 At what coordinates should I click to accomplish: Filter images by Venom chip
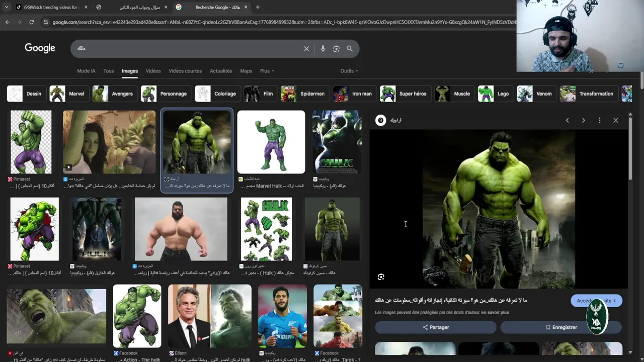(x=536, y=94)
